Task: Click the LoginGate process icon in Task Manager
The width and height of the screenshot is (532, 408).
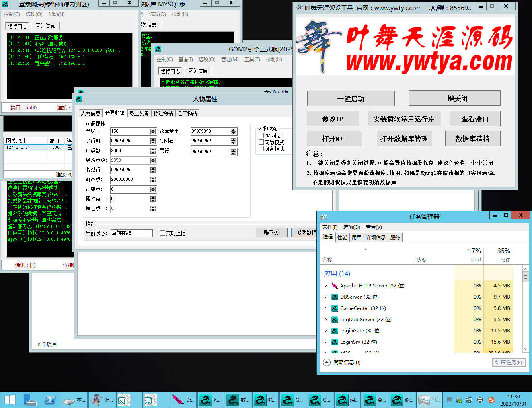Action: tap(335, 331)
